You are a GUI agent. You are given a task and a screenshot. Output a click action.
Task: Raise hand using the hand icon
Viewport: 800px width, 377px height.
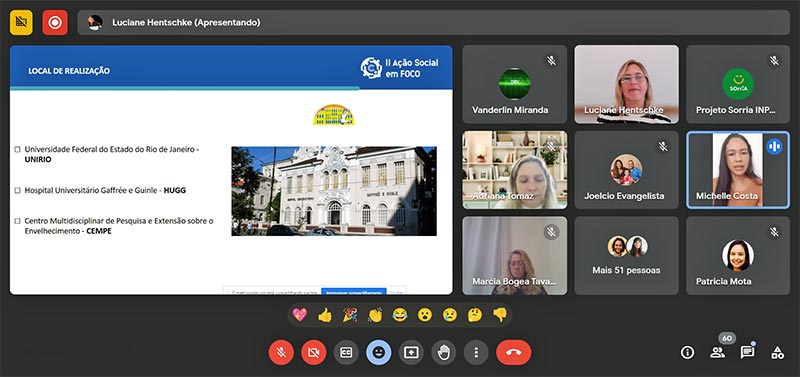[x=444, y=353]
